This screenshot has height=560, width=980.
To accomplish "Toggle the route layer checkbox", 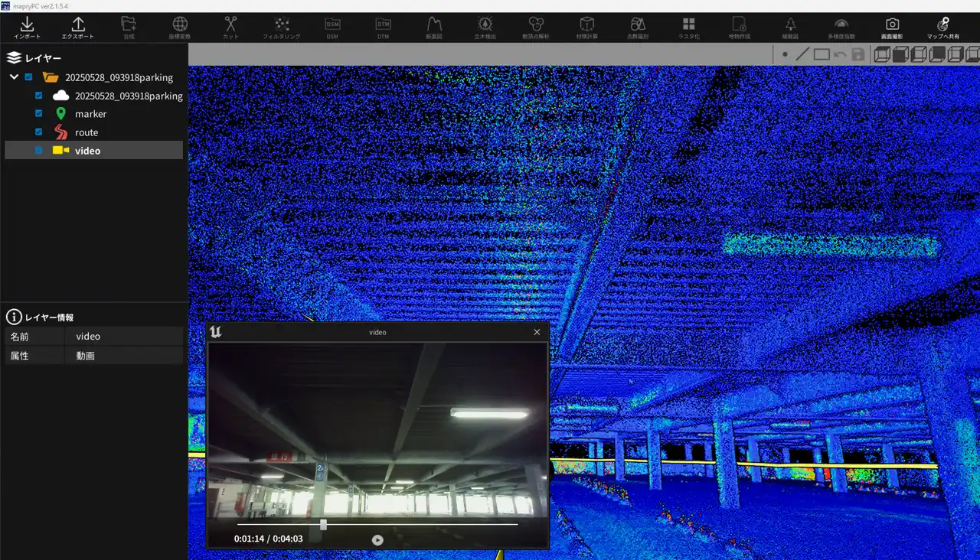I will click(x=39, y=132).
